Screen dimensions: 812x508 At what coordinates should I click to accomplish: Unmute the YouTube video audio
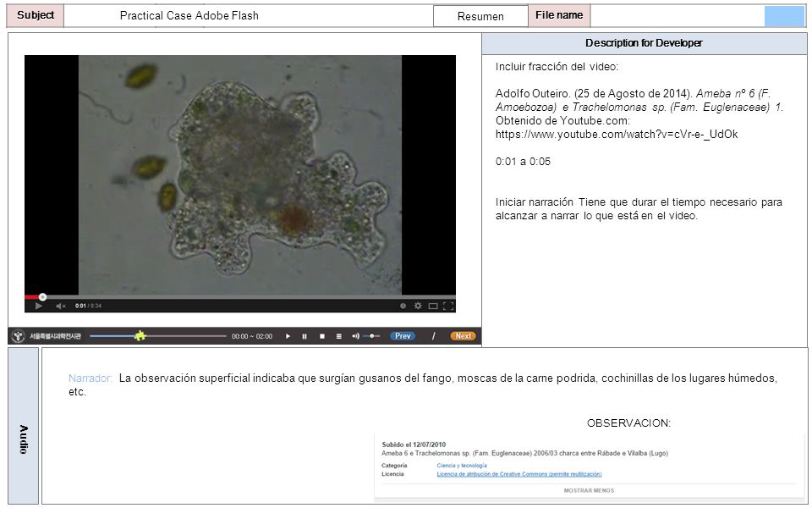coord(61,306)
